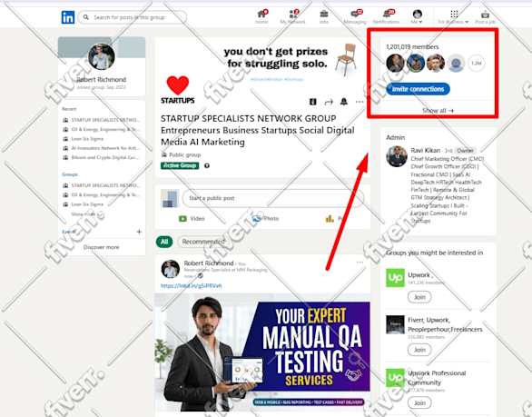Join Upwork Professional Community group

tap(419, 403)
